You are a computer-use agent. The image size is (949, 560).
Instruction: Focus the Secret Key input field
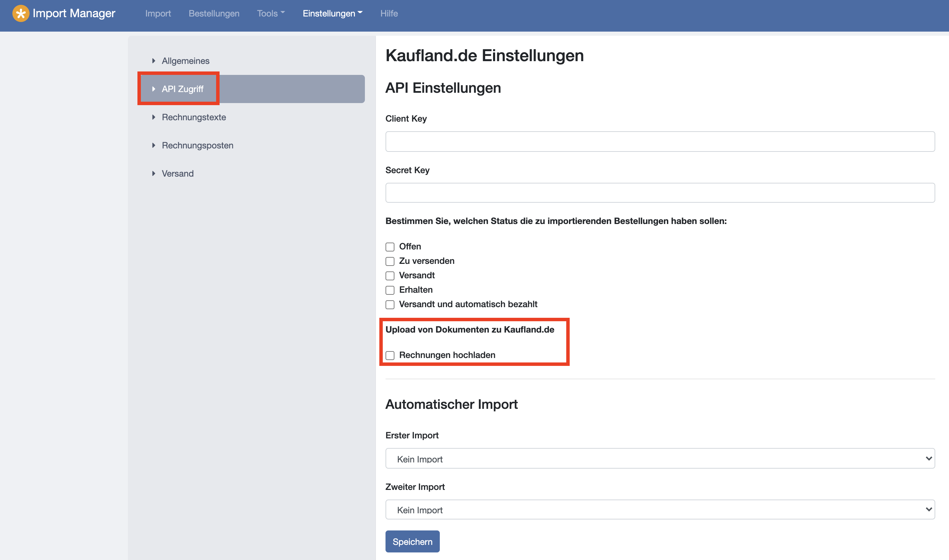tap(660, 193)
